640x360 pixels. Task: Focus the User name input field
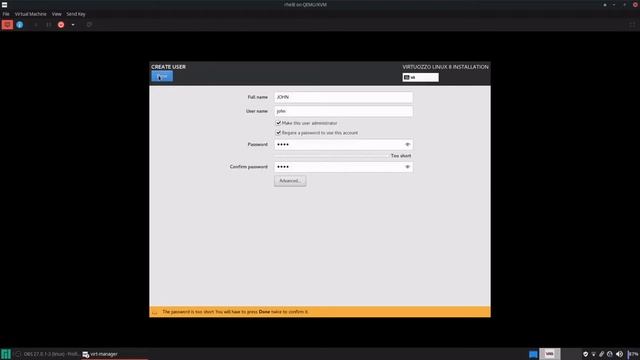tap(343, 111)
